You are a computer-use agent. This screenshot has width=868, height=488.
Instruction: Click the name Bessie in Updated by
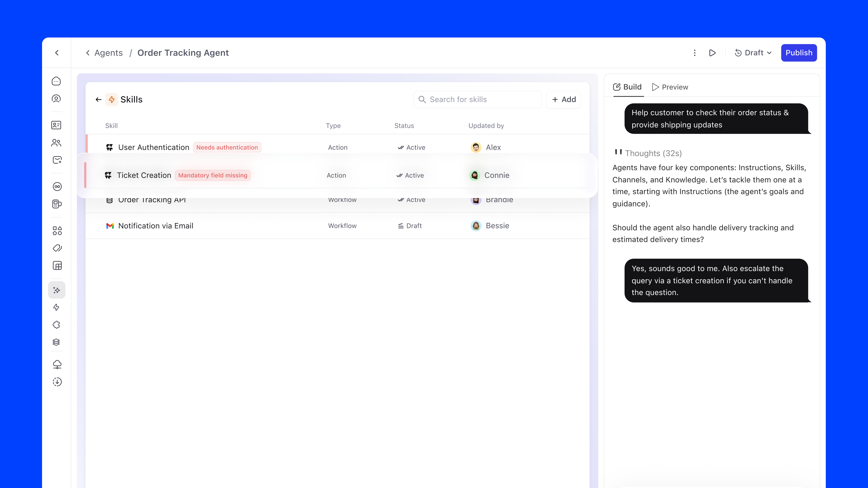497,226
